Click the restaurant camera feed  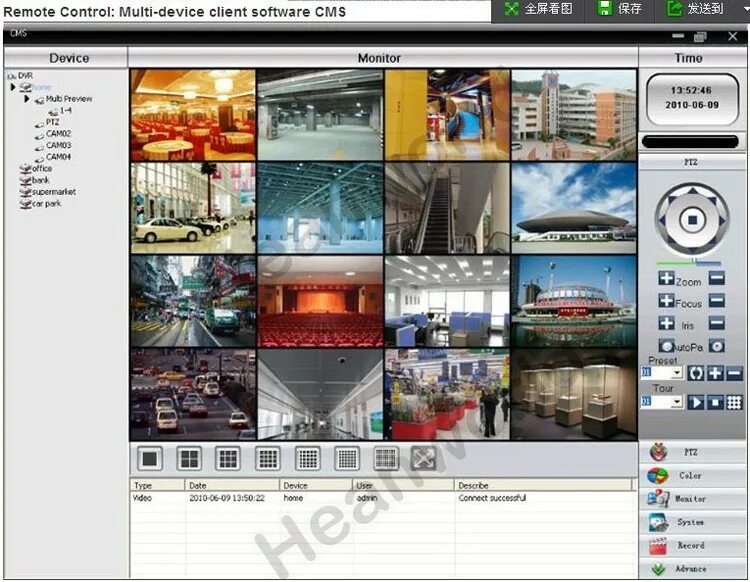(193, 115)
